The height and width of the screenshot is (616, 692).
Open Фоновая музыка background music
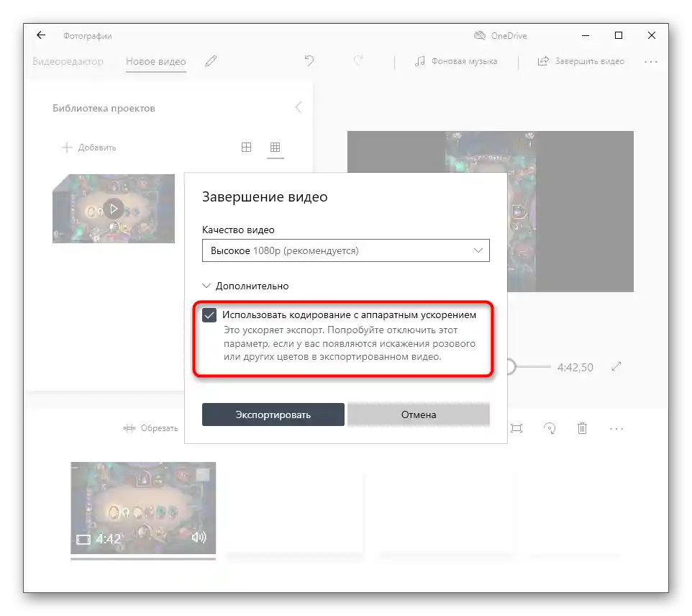pyautogui.click(x=456, y=61)
